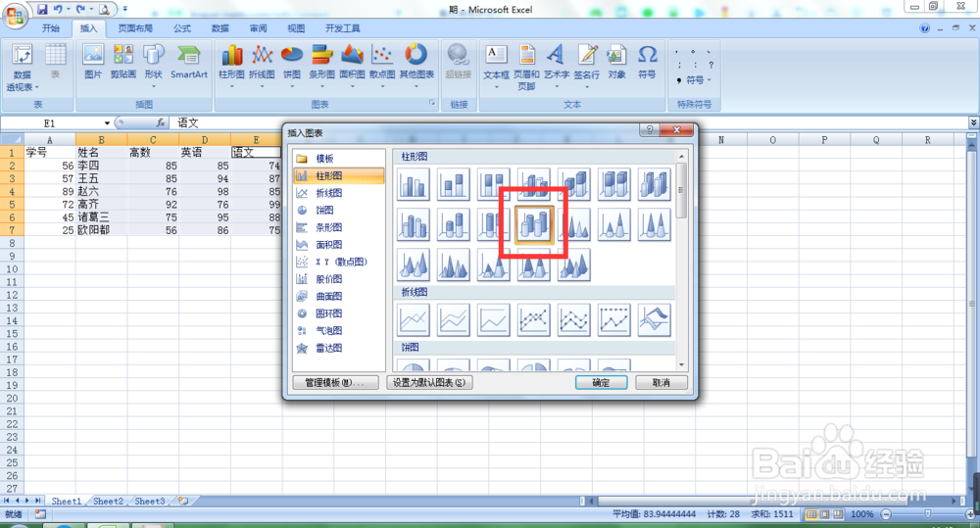Viewport: 980px width, 528px height.
Task: Insert a header and footer (页眉和页脚)
Action: tap(526, 67)
